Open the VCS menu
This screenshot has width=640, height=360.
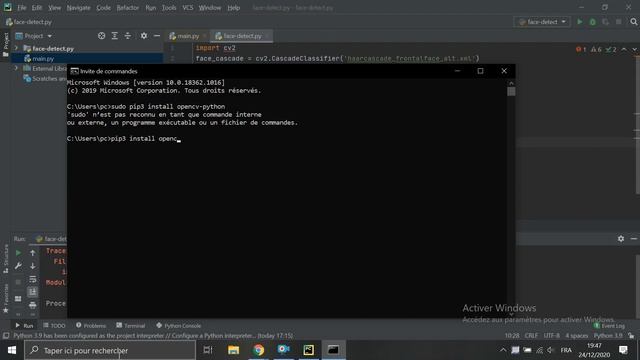188,8
